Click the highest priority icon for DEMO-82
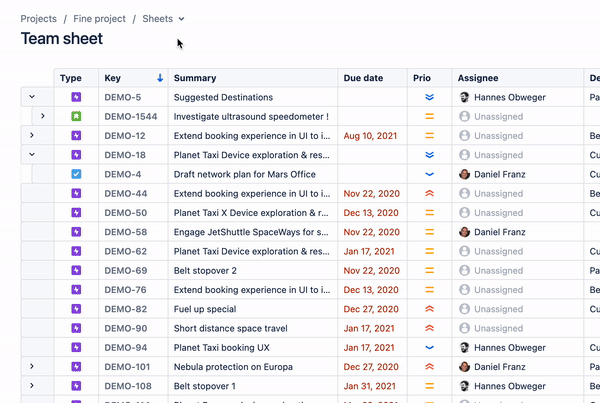The height and width of the screenshot is (403, 600). pos(429,309)
